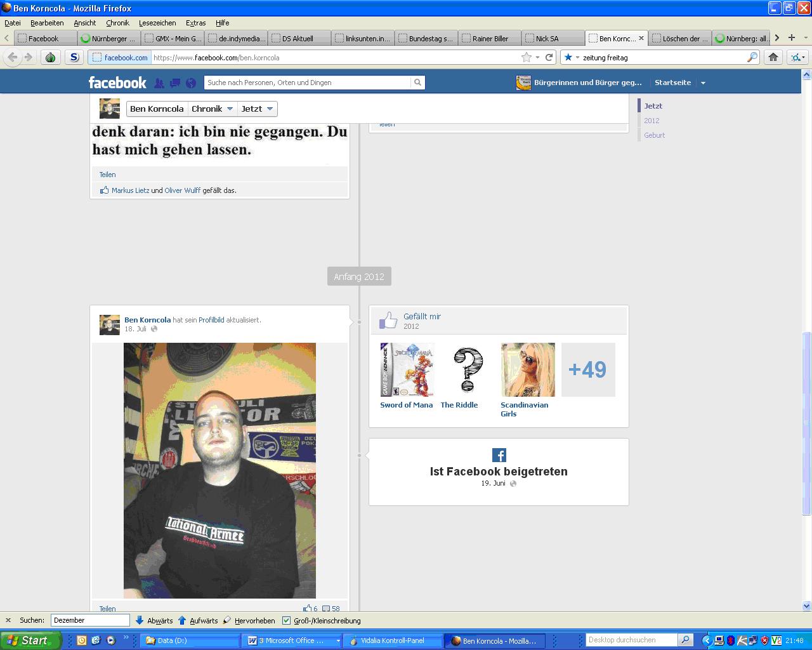The image size is (812, 650).
Task: Switch to the Bundestag tab
Action: coord(426,38)
